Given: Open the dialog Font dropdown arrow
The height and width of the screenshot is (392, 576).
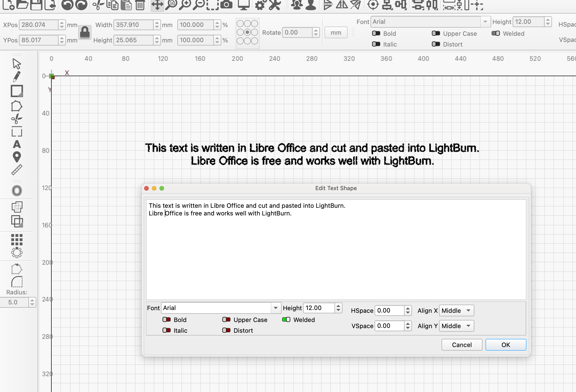Looking at the screenshot, I should click(x=276, y=308).
